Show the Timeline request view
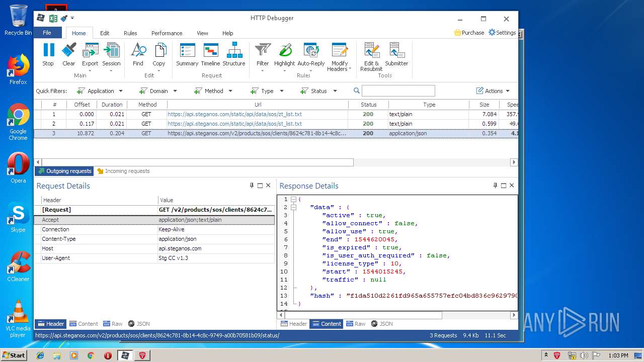This screenshot has width=644, height=362. point(210,55)
